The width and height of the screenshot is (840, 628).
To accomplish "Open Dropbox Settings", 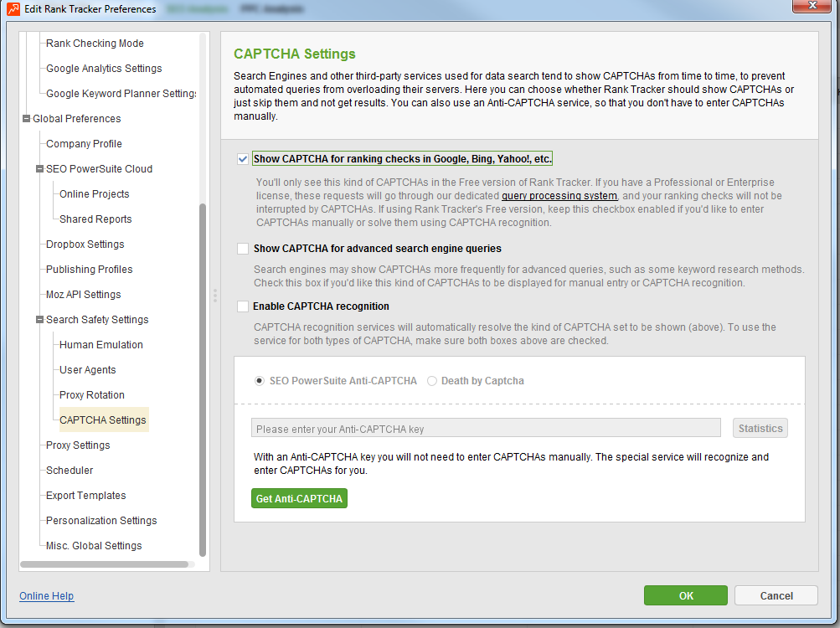I will (x=85, y=245).
